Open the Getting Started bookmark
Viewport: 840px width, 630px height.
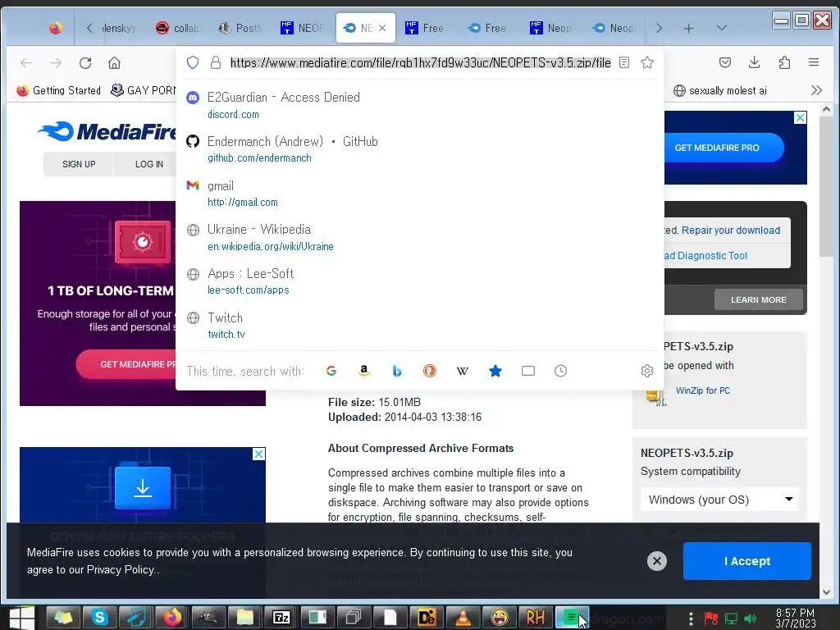[59, 90]
